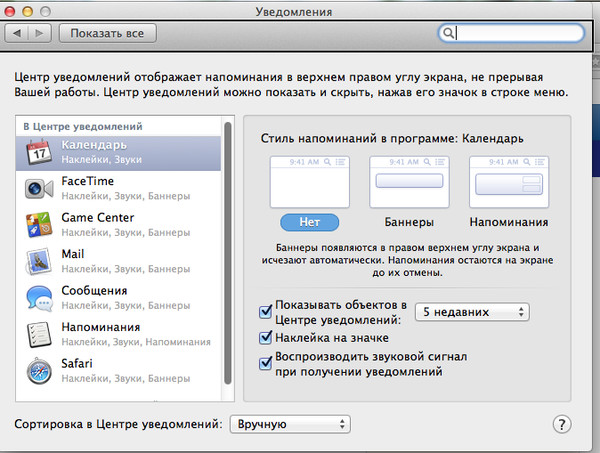Focus the search field
The width and height of the screenshot is (600, 453).
(x=511, y=33)
